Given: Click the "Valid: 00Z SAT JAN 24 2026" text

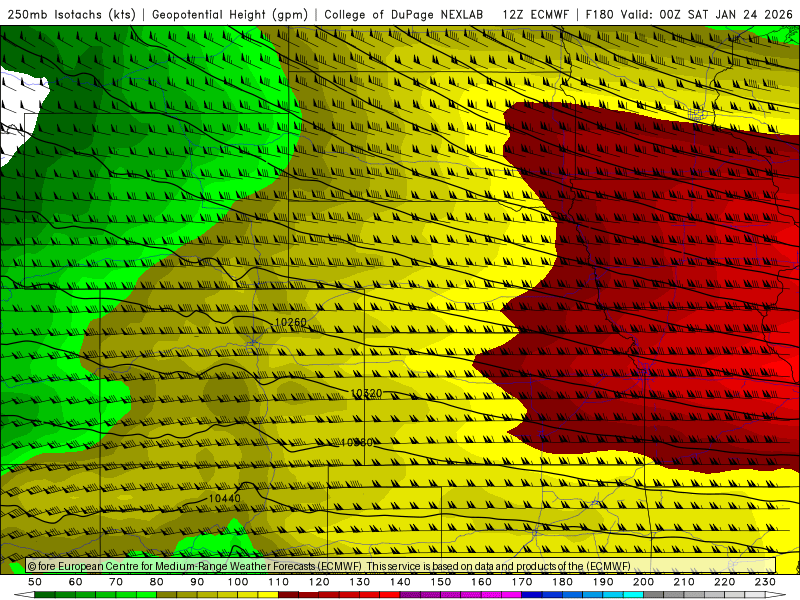Looking at the screenshot, I should click(707, 14).
